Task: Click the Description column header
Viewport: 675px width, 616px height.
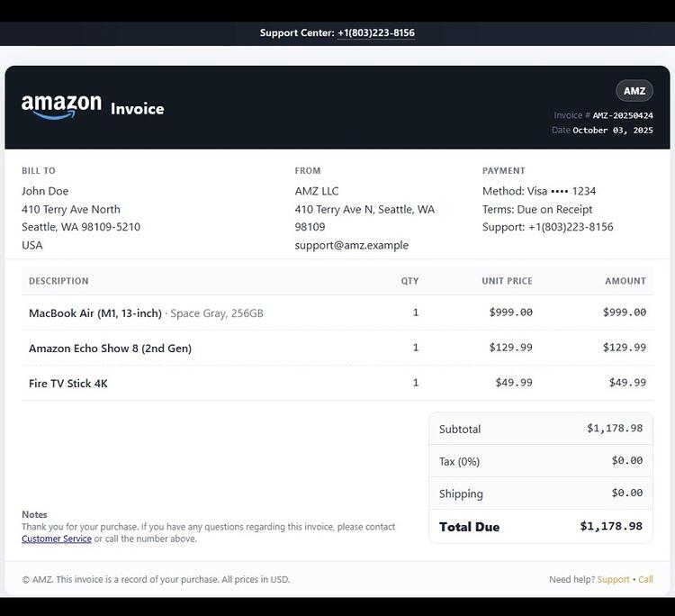Action: click(x=58, y=281)
